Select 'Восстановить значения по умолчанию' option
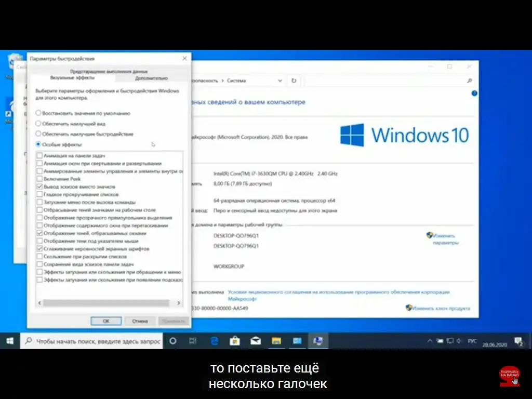The height and width of the screenshot is (399, 532). (38, 113)
